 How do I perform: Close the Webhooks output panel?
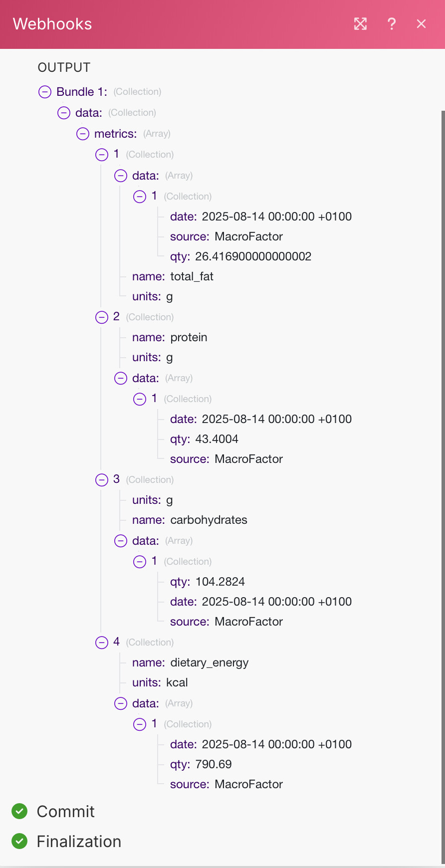(422, 24)
